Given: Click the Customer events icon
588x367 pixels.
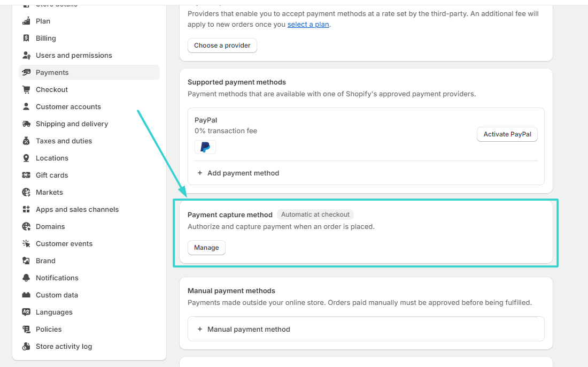Looking at the screenshot, I should click(x=26, y=243).
